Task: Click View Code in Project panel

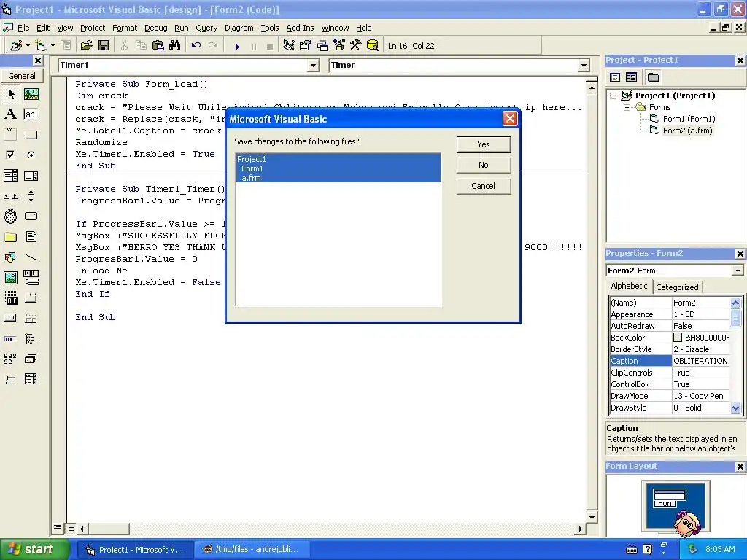Action: coord(615,77)
